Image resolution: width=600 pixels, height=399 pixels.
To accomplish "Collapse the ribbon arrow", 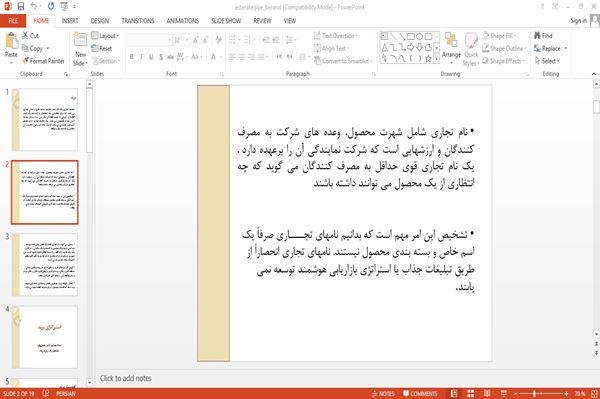I will pos(593,74).
